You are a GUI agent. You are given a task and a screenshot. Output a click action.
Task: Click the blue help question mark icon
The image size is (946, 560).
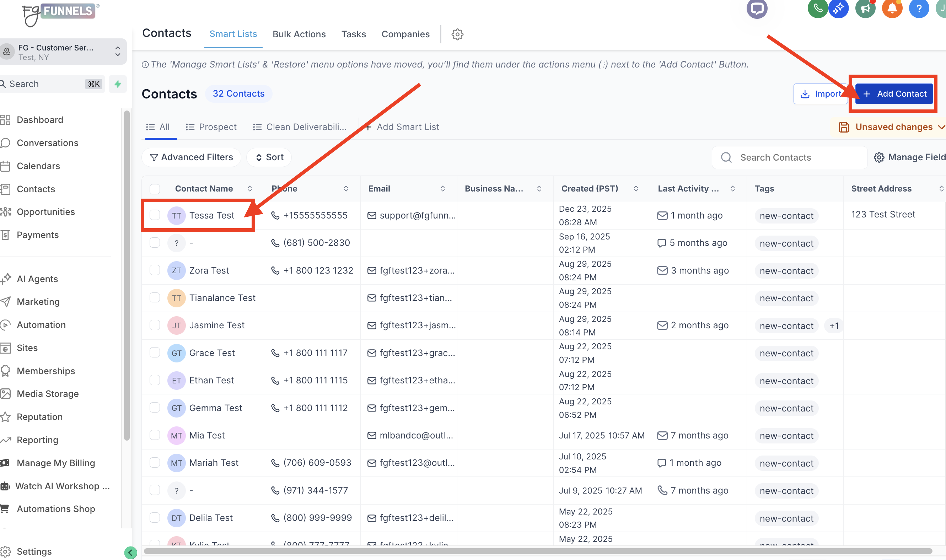pyautogui.click(x=919, y=8)
